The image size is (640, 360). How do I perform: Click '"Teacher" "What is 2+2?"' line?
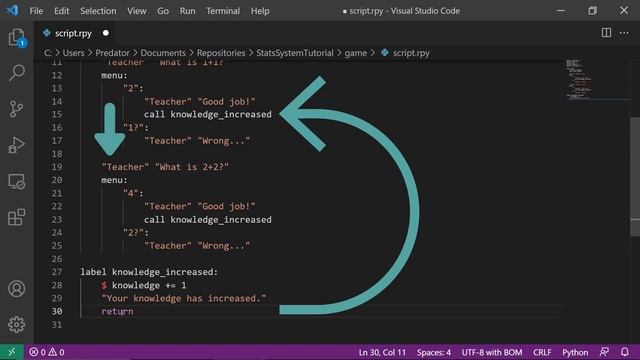tap(165, 167)
